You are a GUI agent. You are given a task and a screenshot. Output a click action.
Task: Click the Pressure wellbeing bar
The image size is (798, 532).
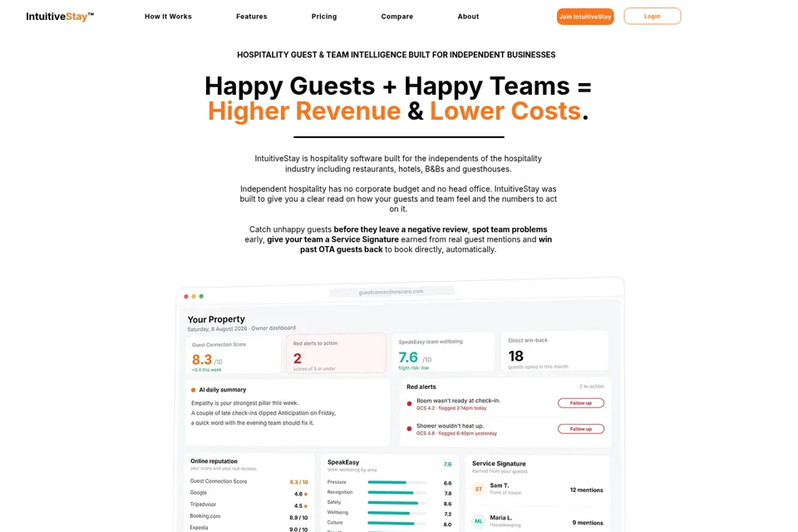click(x=397, y=482)
